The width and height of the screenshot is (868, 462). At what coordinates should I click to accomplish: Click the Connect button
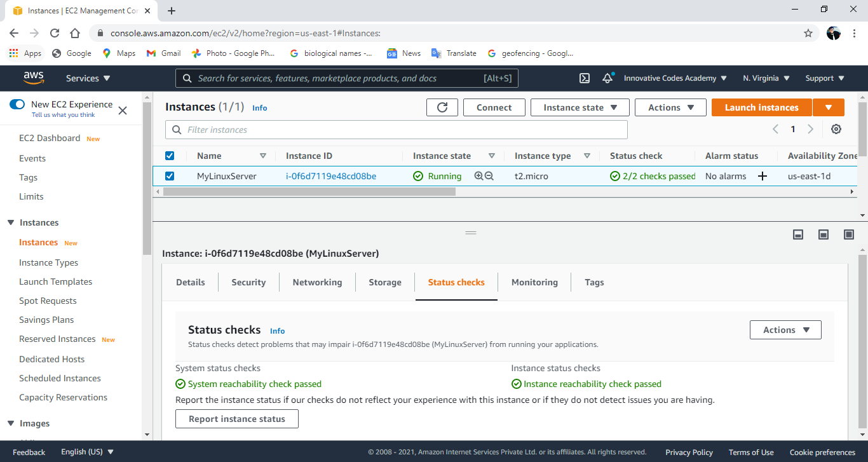tap(494, 107)
